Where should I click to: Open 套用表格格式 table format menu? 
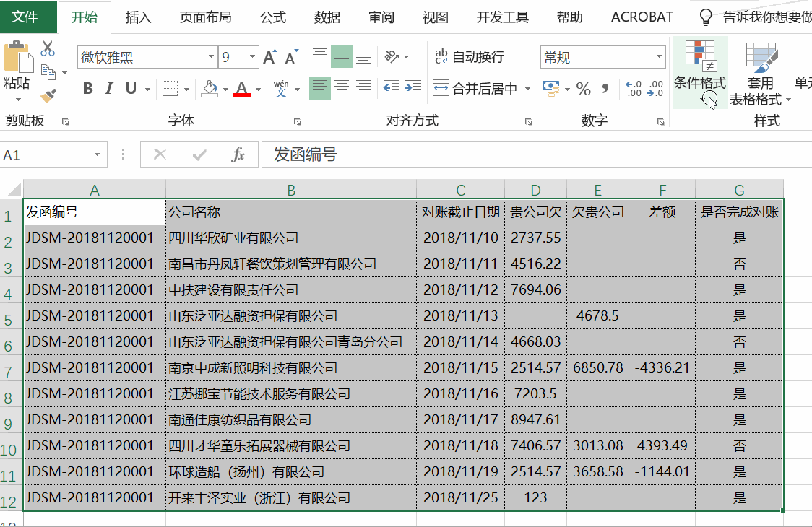coord(760,72)
